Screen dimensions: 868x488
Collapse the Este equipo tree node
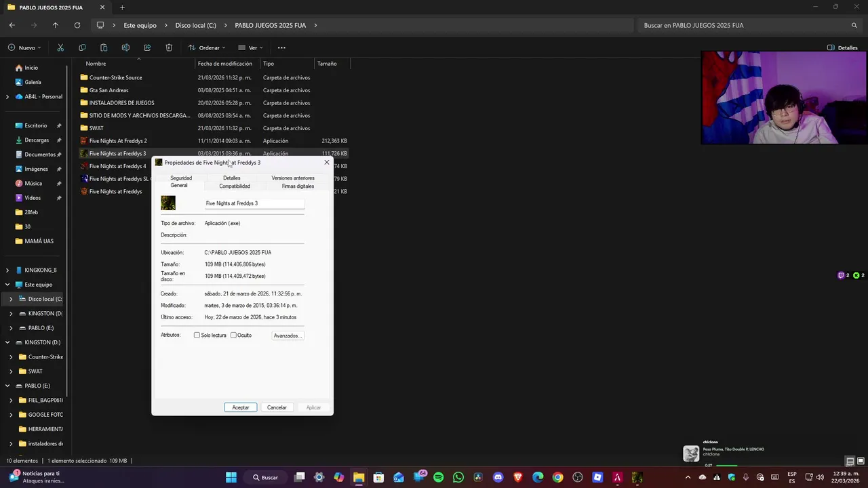tap(7, 285)
